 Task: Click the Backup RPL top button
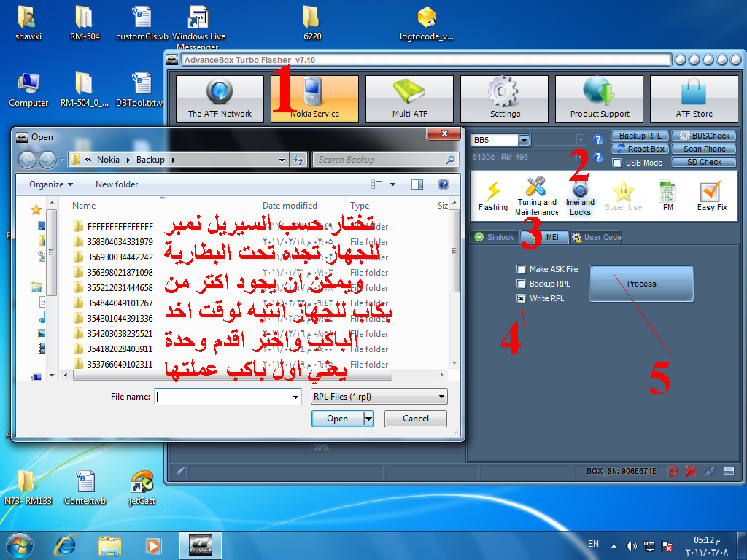pyautogui.click(x=640, y=136)
